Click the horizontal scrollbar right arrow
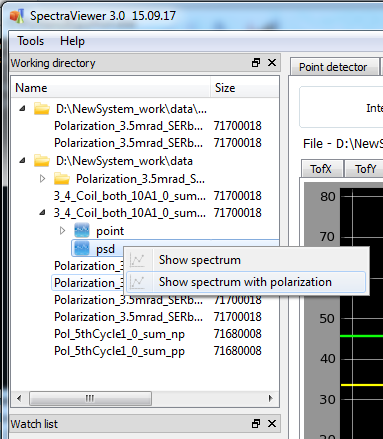Image resolution: width=383 pixels, height=439 pixels. pyautogui.click(x=270, y=398)
